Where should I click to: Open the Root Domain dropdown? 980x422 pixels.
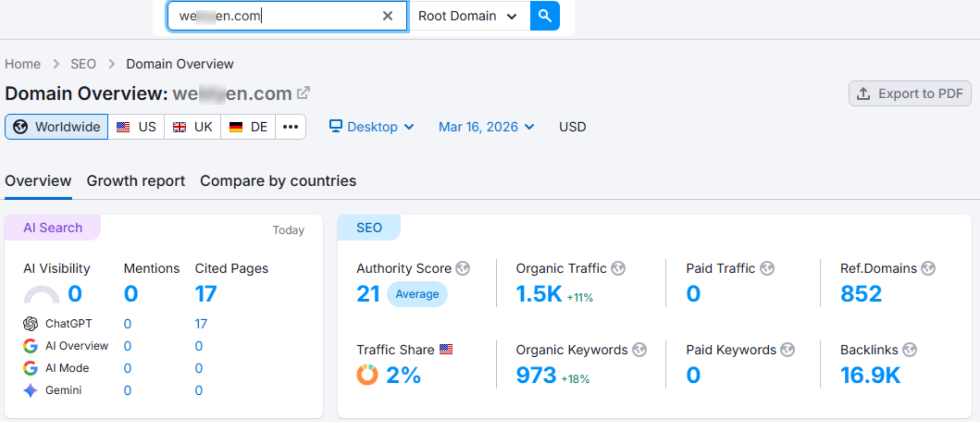(x=469, y=16)
